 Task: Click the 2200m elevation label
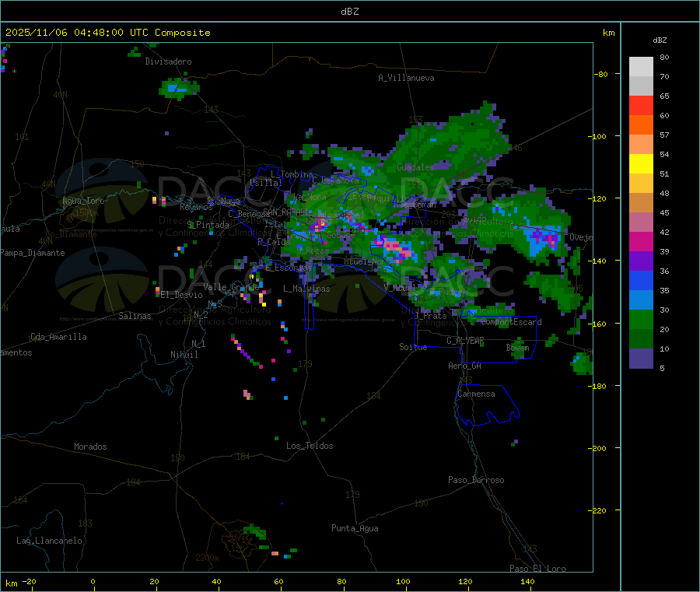tap(207, 558)
